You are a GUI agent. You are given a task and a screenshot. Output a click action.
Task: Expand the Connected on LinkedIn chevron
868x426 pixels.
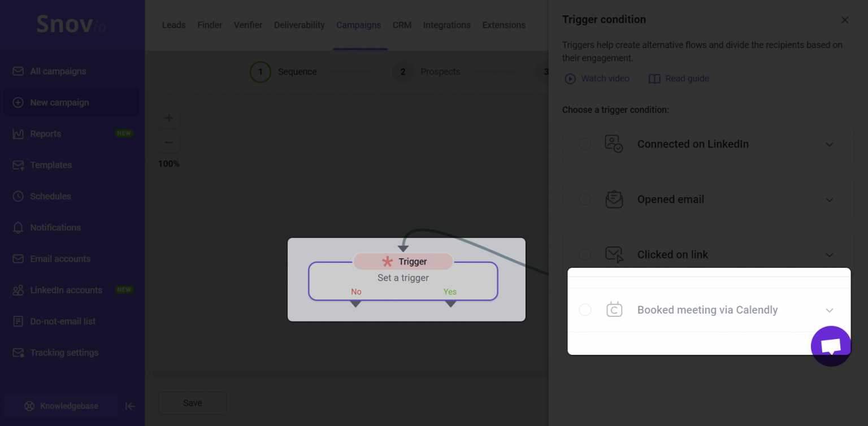click(830, 145)
